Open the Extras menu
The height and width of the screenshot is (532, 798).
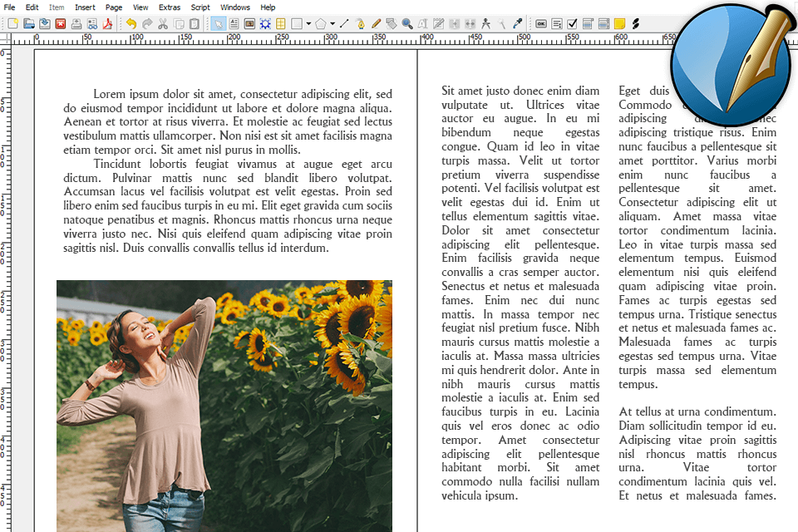coord(170,7)
